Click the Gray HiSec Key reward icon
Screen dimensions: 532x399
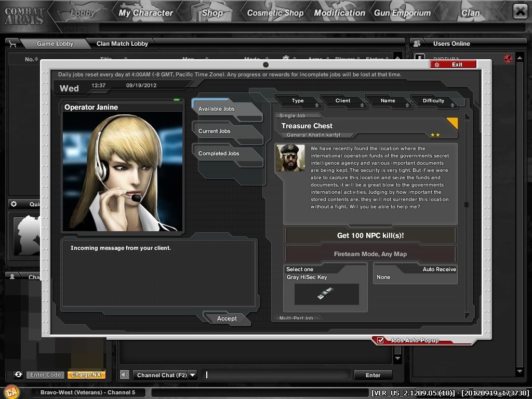tap(326, 294)
